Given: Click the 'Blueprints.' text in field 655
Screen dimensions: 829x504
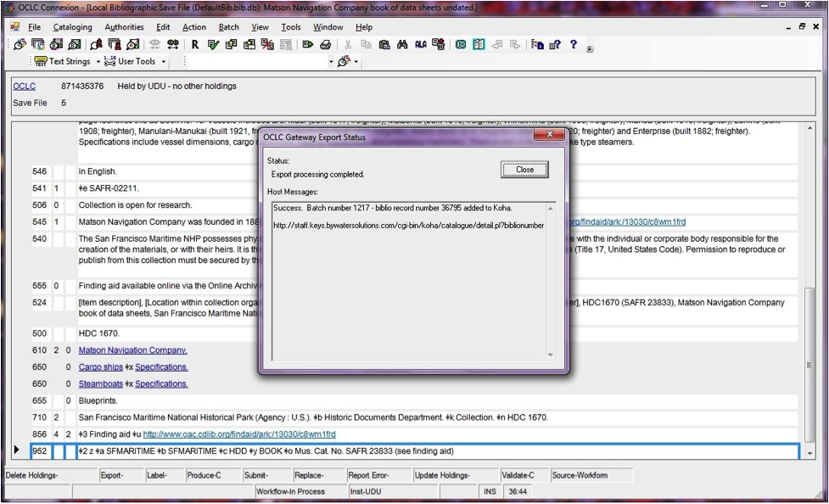Looking at the screenshot, I should coord(98,400).
